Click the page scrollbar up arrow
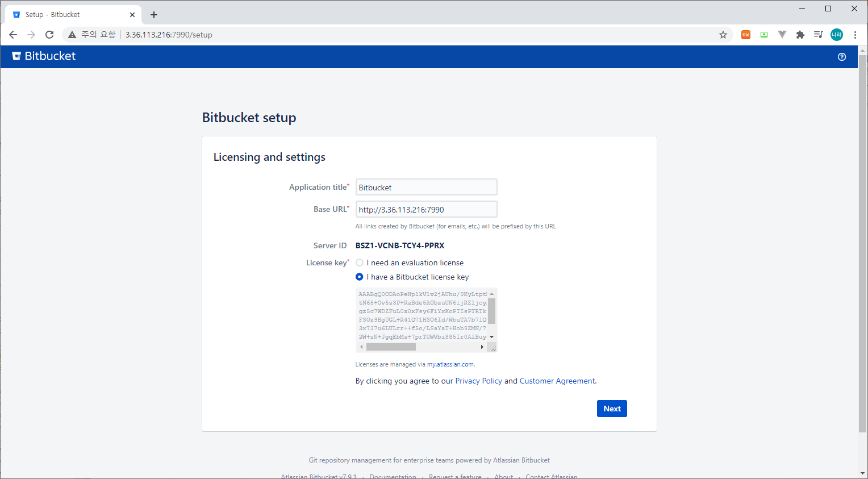868x479 pixels. (x=862, y=50)
